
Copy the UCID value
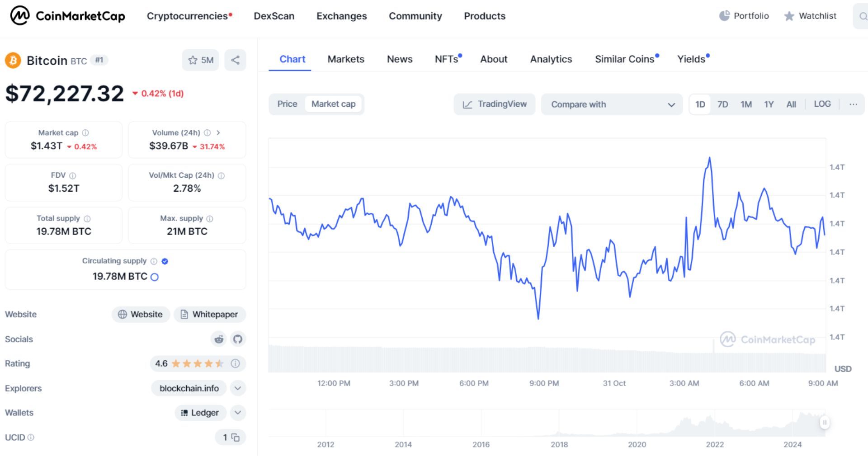click(x=235, y=437)
